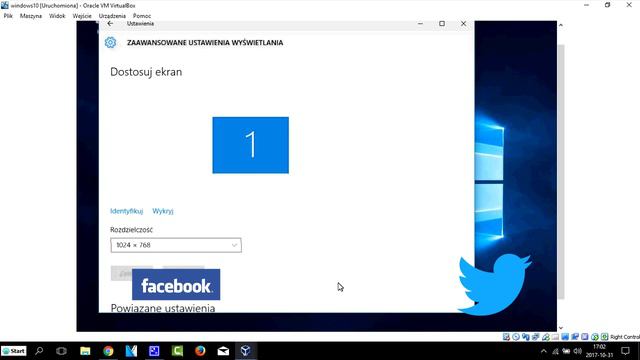Click the scroll down arrow of VM view
This screenshot has width=640, height=360.
(x=561, y=328)
